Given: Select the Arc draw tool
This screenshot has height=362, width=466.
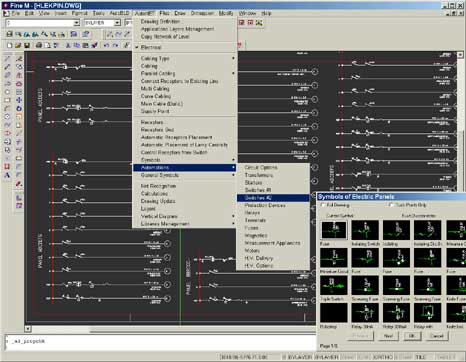Looking at the screenshot, I should pyautogui.click(x=7, y=108).
